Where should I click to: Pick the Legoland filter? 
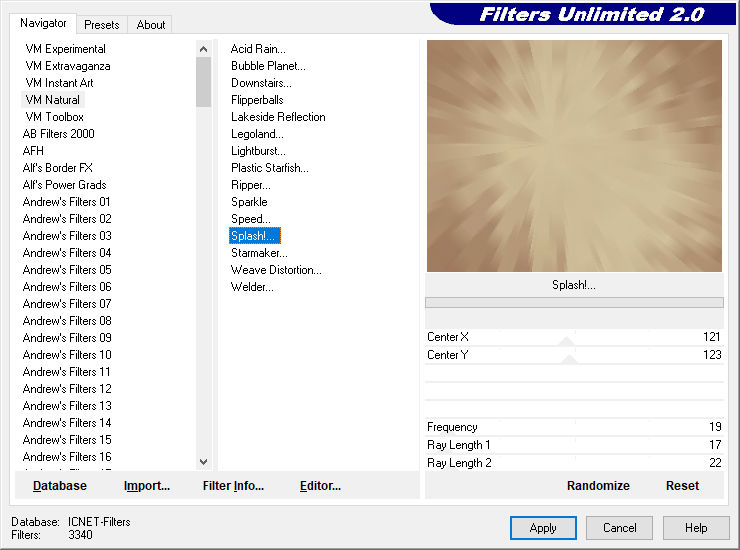pos(257,134)
